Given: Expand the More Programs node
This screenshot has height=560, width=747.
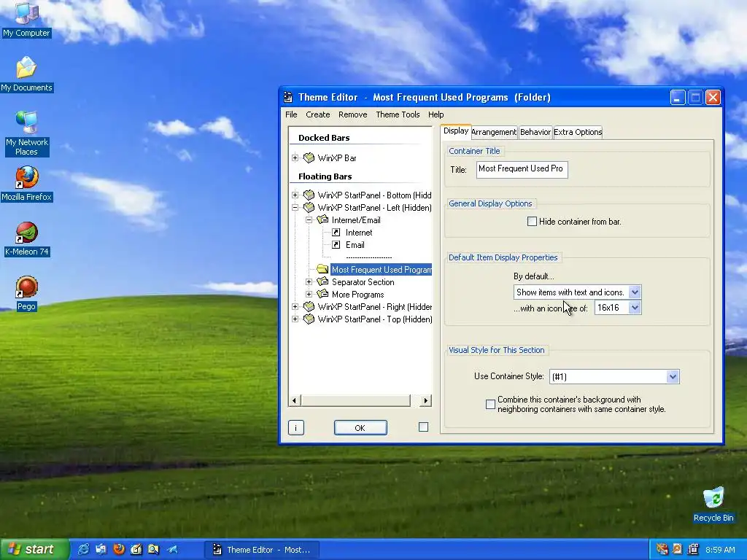Looking at the screenshot, I should coord(309,294).
